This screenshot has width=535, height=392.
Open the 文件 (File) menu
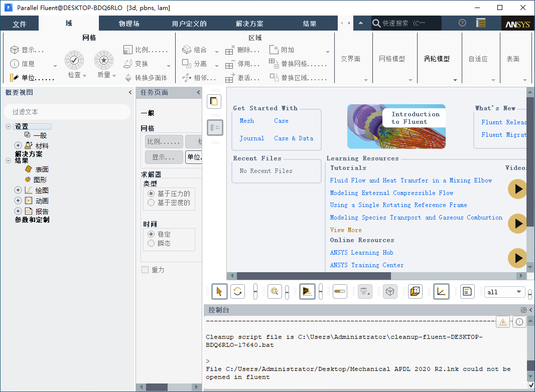tap(20, 24)
